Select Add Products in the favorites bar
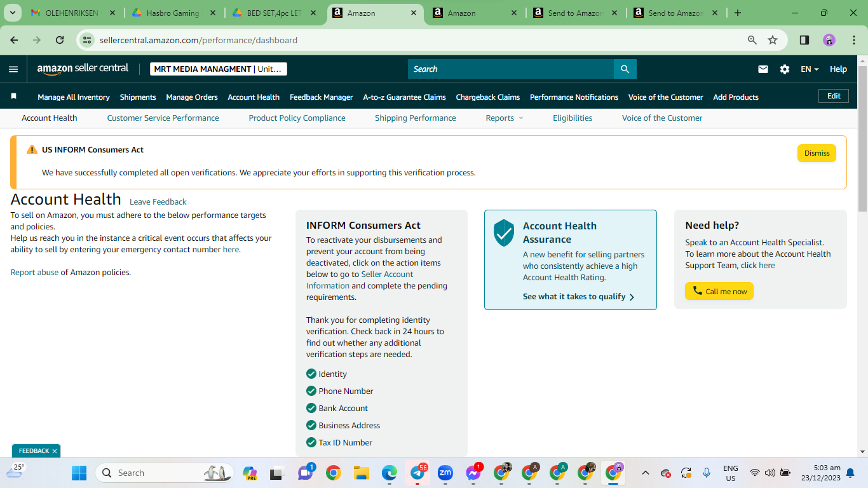868x488 pixels. (x=736, y=97)
